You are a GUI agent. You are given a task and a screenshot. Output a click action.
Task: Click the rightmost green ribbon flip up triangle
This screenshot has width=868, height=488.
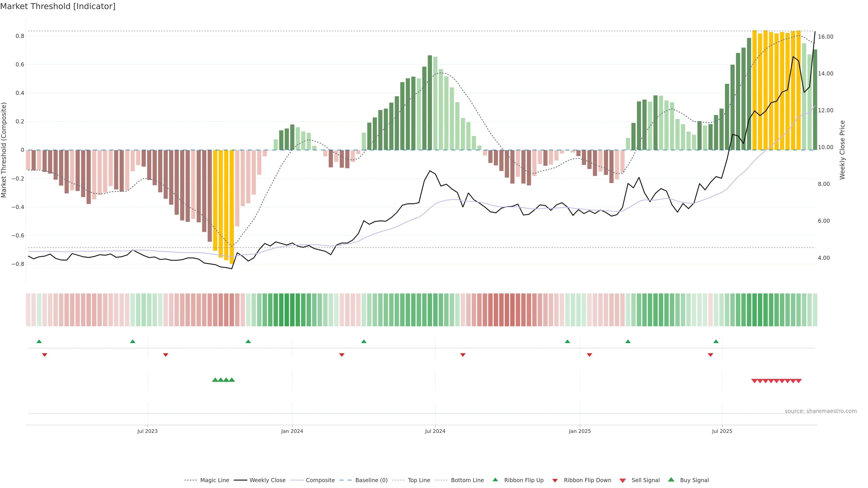click(716, 342)
